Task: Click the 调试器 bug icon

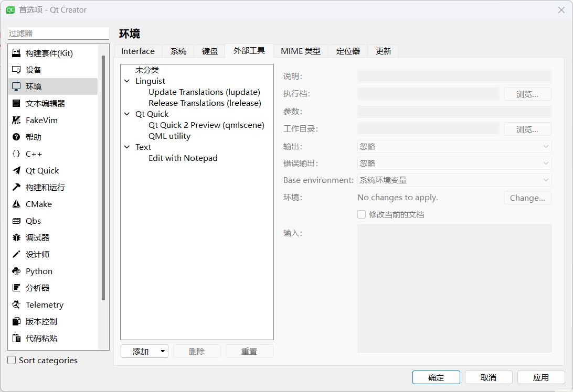Action: 16,237
